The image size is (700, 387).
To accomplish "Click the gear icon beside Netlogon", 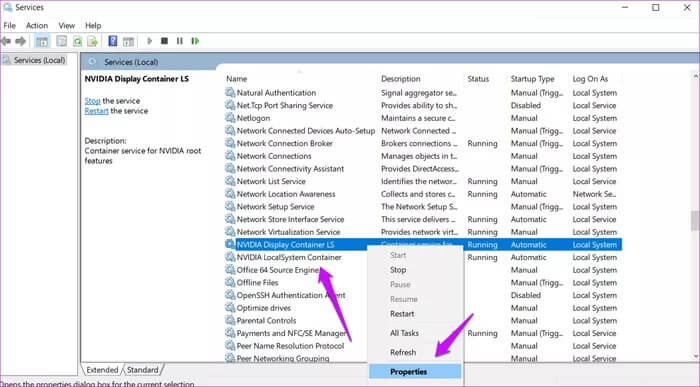I will (230, 118).
